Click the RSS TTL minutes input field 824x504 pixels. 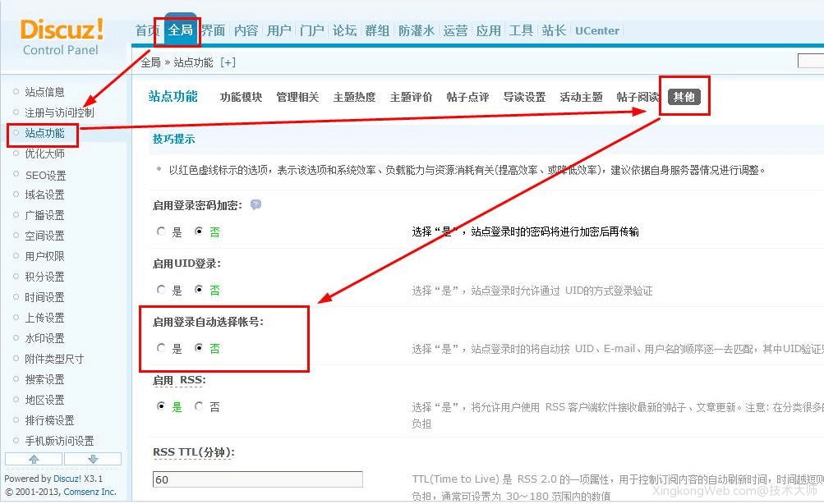[x=257, y=479]
